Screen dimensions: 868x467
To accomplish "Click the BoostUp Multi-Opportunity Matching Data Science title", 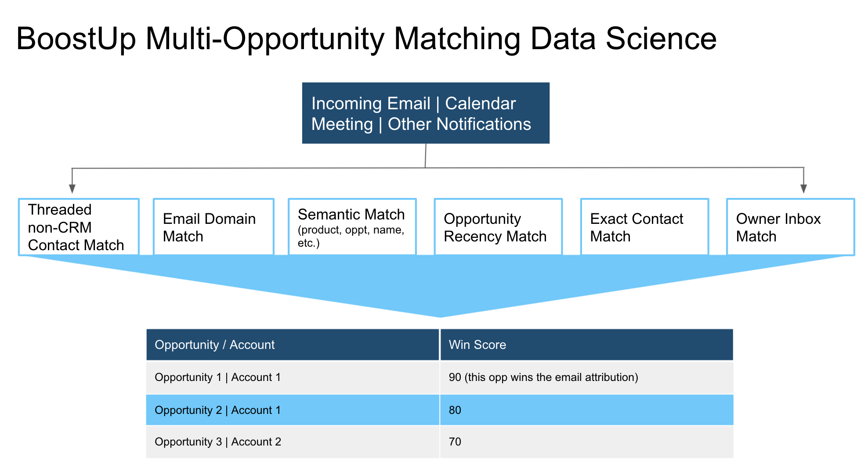I will click(x=366, y=39).
